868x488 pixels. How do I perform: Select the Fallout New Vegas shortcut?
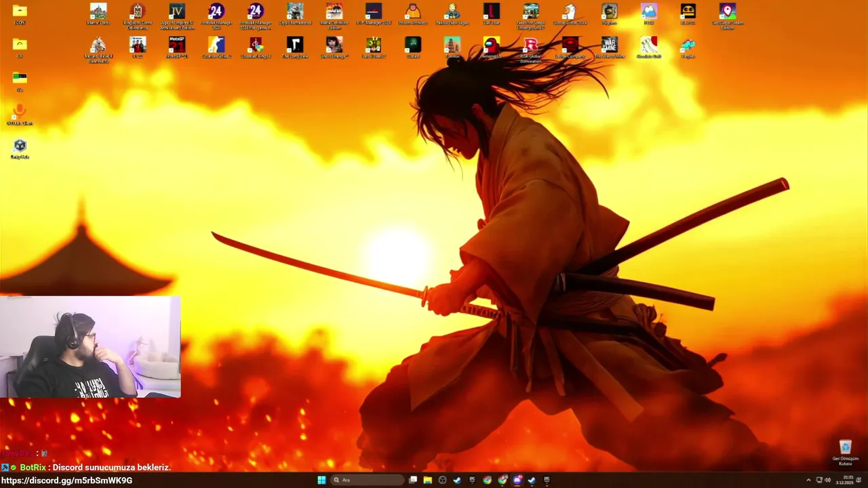click(452, 15)
